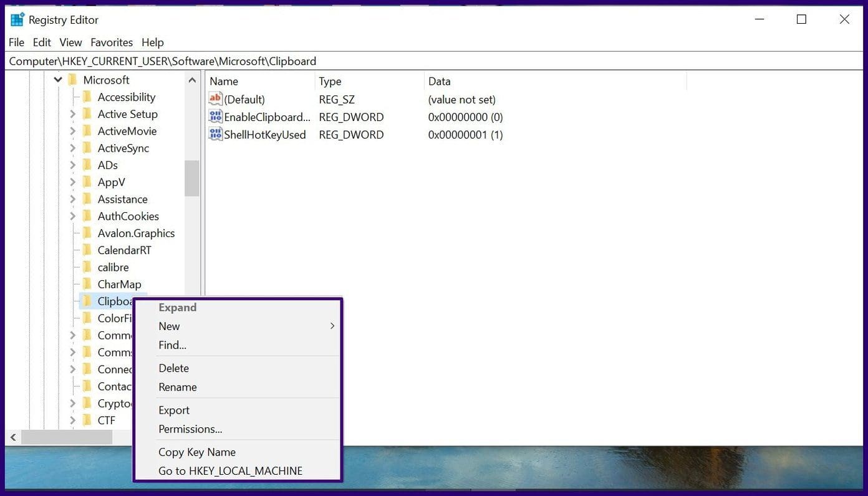The image size is (868, 496).
Task: Select the CalendarRT key label
Action: 124,250
